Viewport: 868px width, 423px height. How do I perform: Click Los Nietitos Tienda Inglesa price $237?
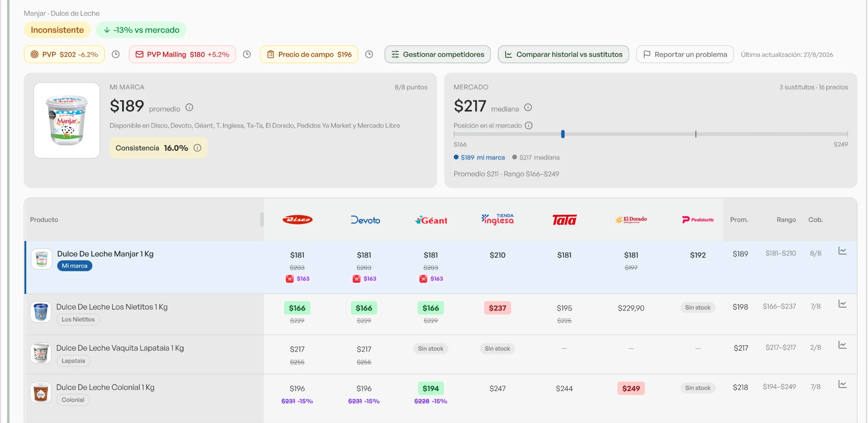click(x=498, y=308)
